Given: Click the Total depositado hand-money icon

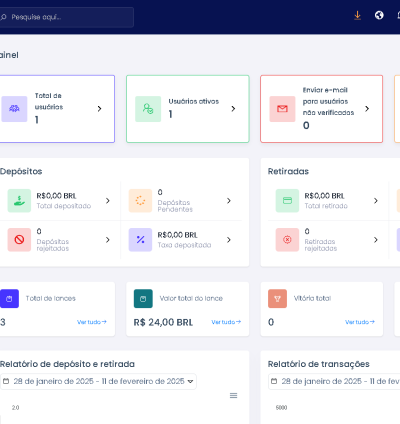Looking at the screenshot, I should click(x=19, y=201).
